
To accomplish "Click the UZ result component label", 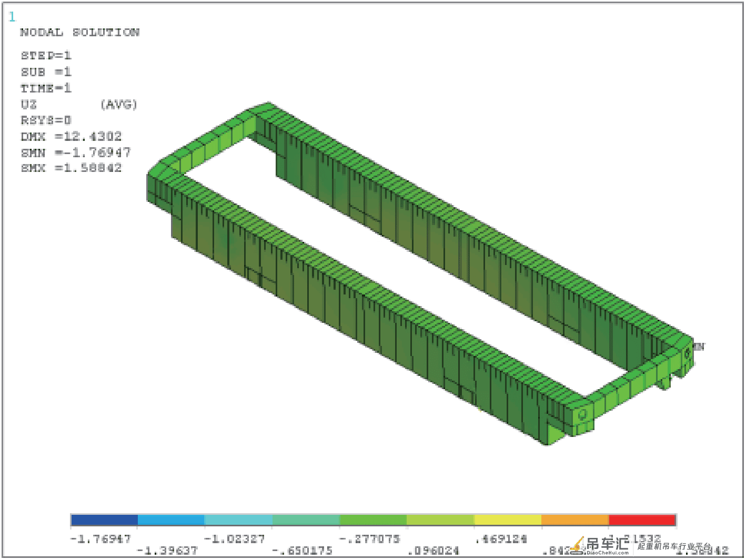I will [29, 104].
